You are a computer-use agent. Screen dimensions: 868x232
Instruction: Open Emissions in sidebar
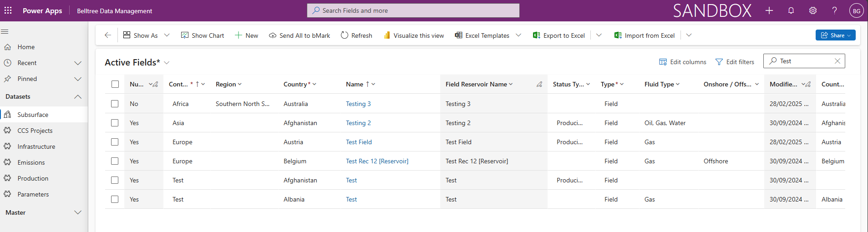[x=44, y=162]
